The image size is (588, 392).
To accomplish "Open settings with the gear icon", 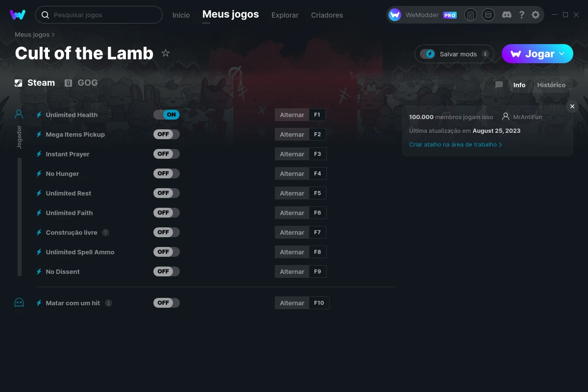I will click(x=536, y=15).
